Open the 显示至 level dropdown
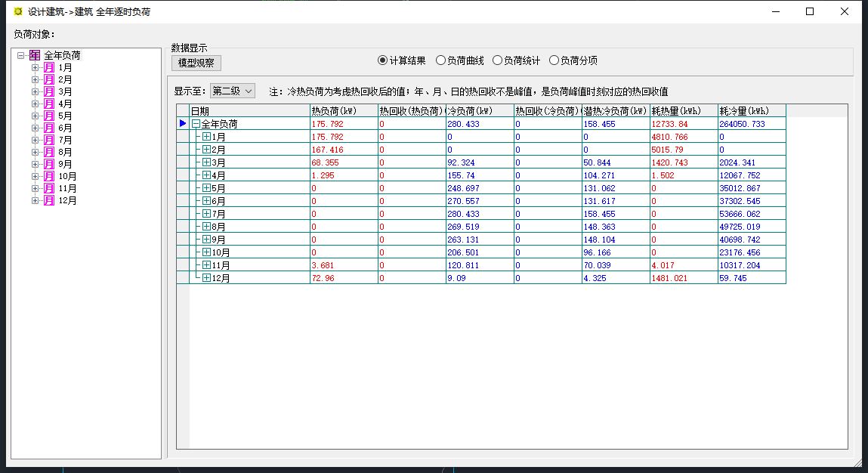Viewport: 868px width, 473px height. pos(233,91)
